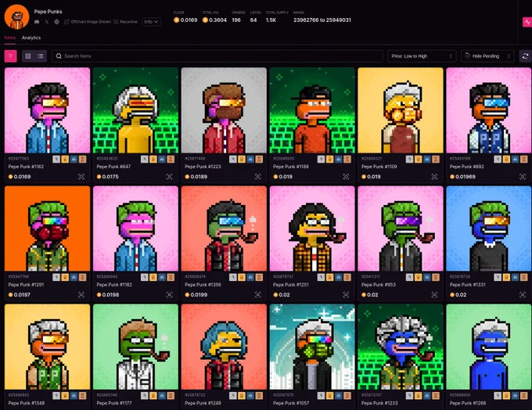Open Pepe Punk #1233 thumbnail image

(x=401, y=347)
